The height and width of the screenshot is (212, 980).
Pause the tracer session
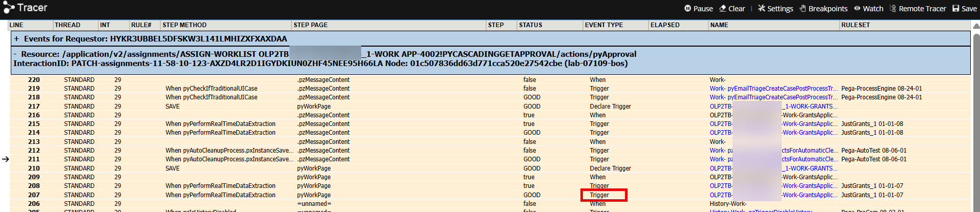698,9
